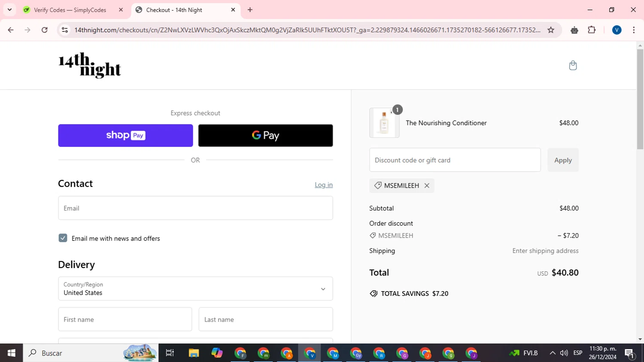Open the volume speaker icon
644x362 pixels.
(x=564, y=353)
